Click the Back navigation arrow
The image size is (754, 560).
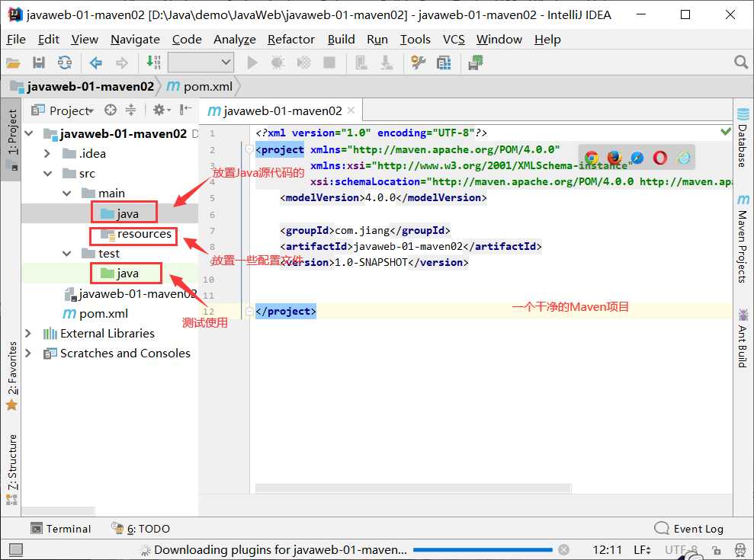coord(96,62)
